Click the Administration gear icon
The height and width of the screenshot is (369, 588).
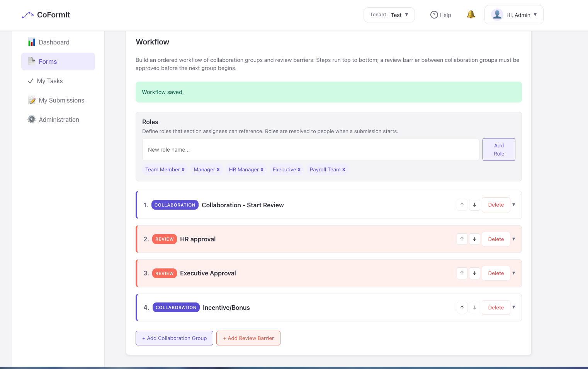tap(32, 120)
